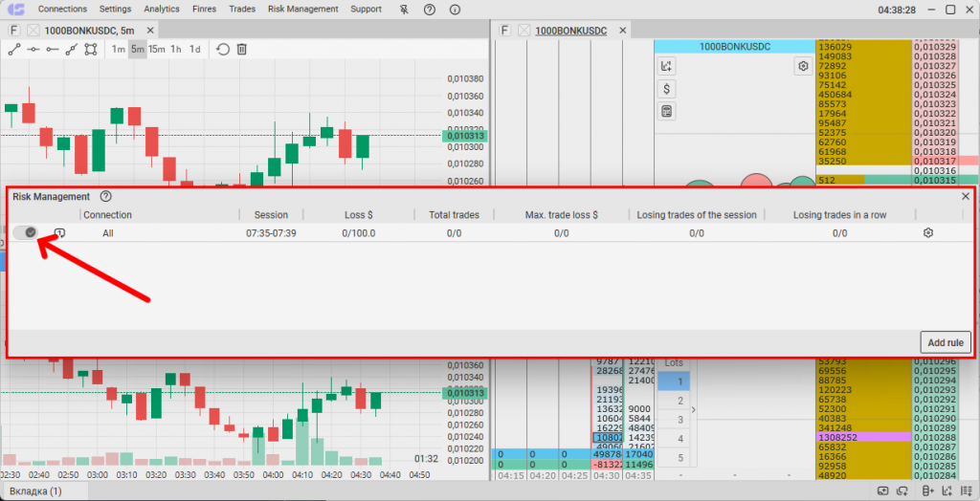This screenshot has width=980, height=501.
Task: Click the add order book icon in status bar
Action: tap(926, 490)
